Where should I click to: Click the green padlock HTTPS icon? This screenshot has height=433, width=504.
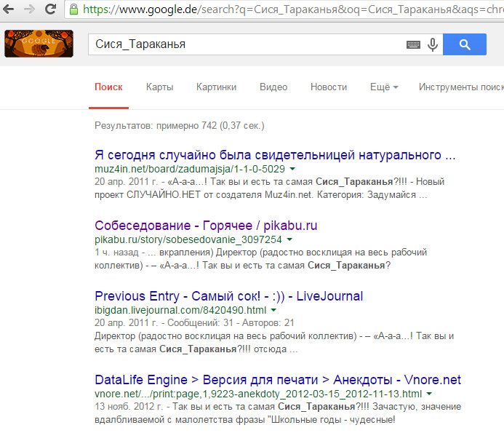click(x=75, y=9)
